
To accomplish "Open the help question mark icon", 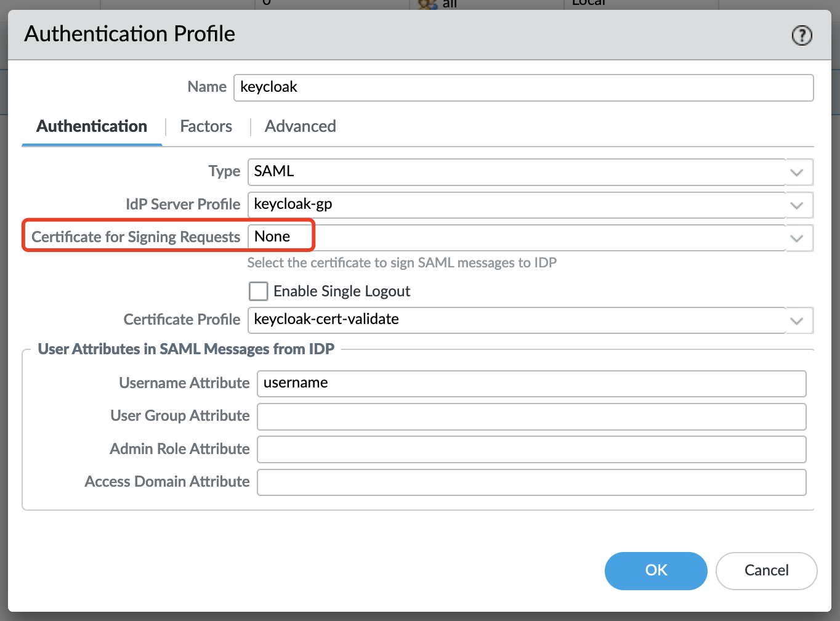I will (801, 35).
